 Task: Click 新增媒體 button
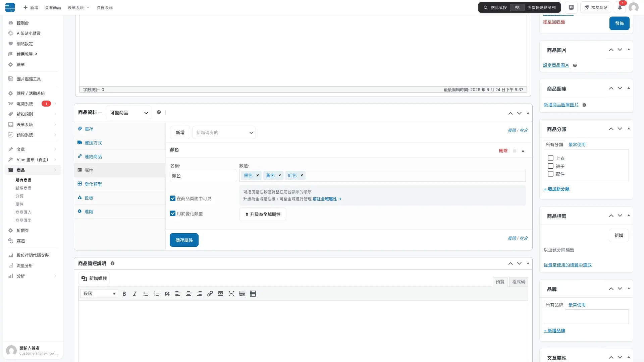[94, 279]
